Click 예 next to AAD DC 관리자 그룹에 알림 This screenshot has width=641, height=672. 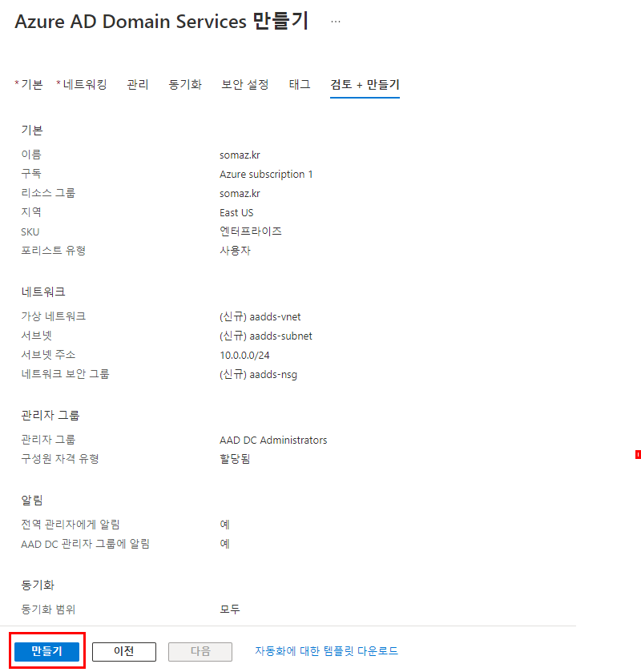click(224, 544)
